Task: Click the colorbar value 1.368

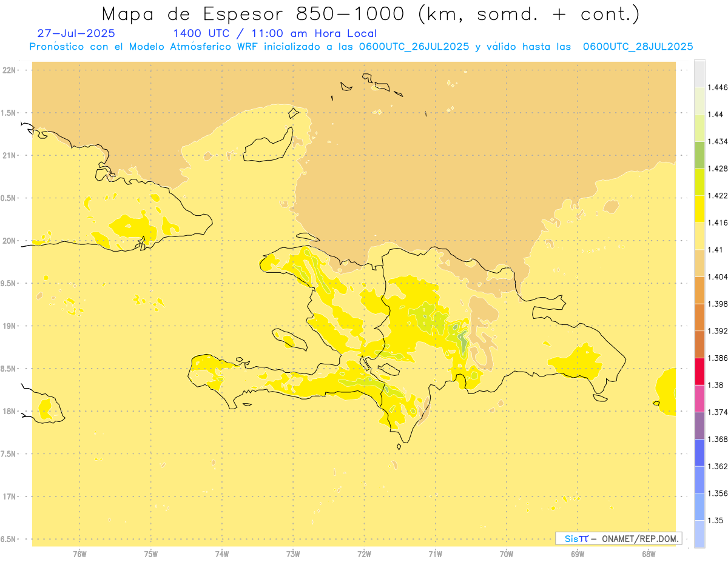Action: tap(719, 439)
